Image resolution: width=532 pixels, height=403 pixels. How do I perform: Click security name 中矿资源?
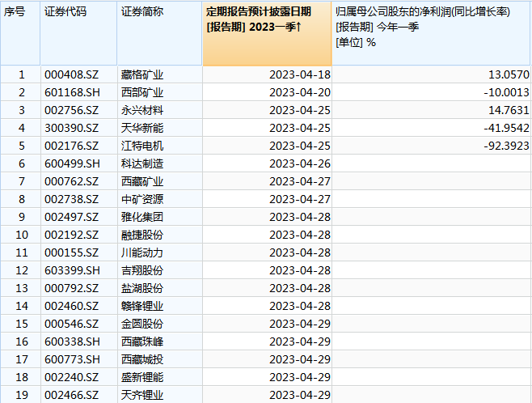click(142, 199)
